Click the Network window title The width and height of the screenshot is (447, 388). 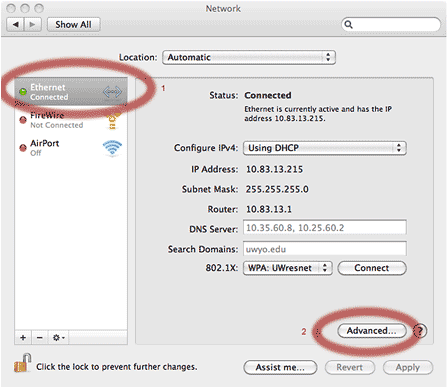(223, 8)
